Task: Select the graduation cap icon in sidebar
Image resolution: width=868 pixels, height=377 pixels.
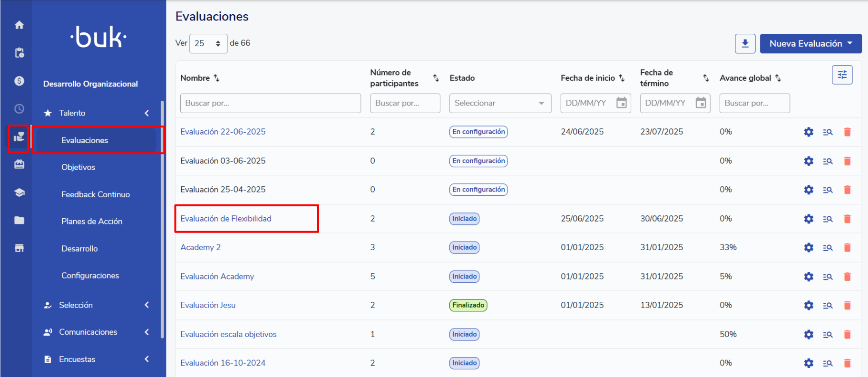Action: click(19, 193)
